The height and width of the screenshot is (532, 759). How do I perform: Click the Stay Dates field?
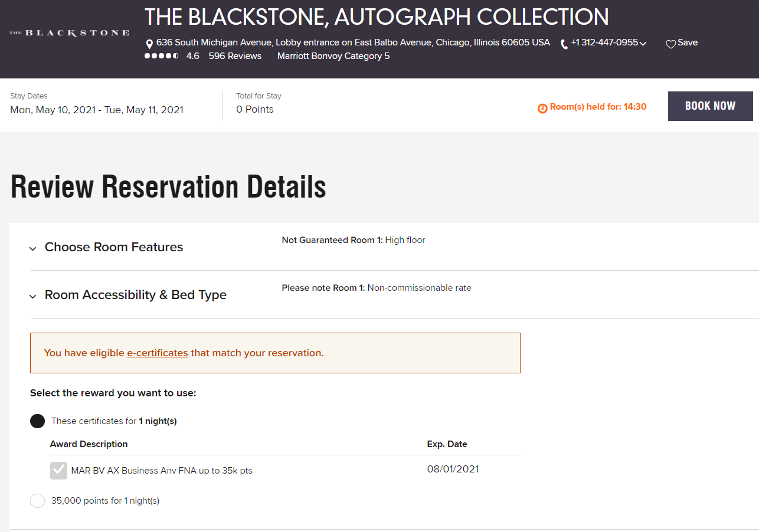97,104
